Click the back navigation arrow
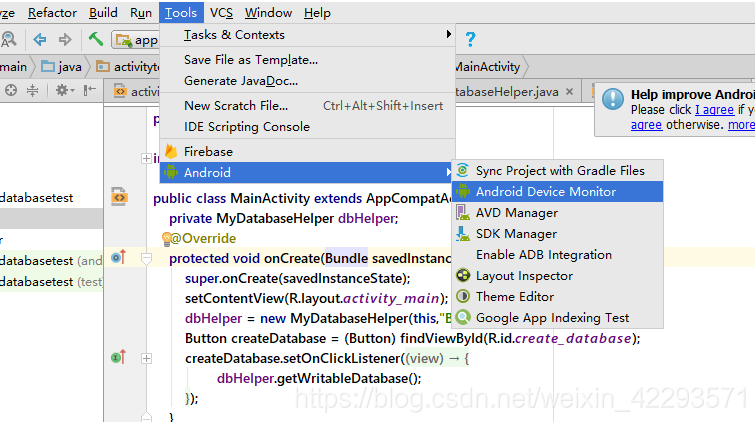The image size is (755, 422). click(39, 39)
